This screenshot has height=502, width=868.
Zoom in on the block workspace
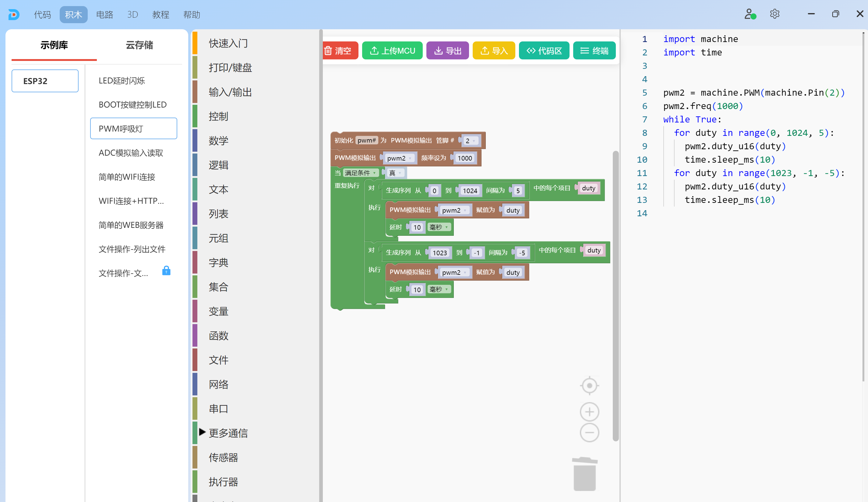tap(589, 412)
